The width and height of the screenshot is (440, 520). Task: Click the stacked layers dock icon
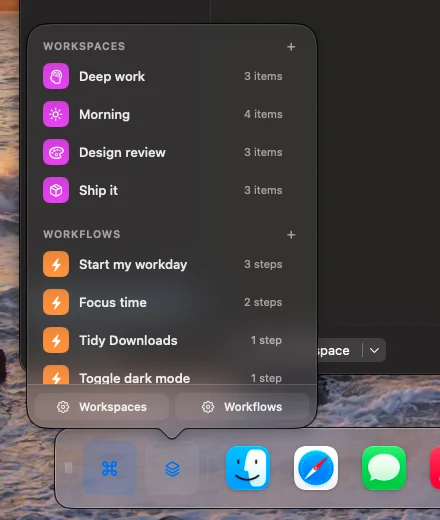[x=172, y=468]
